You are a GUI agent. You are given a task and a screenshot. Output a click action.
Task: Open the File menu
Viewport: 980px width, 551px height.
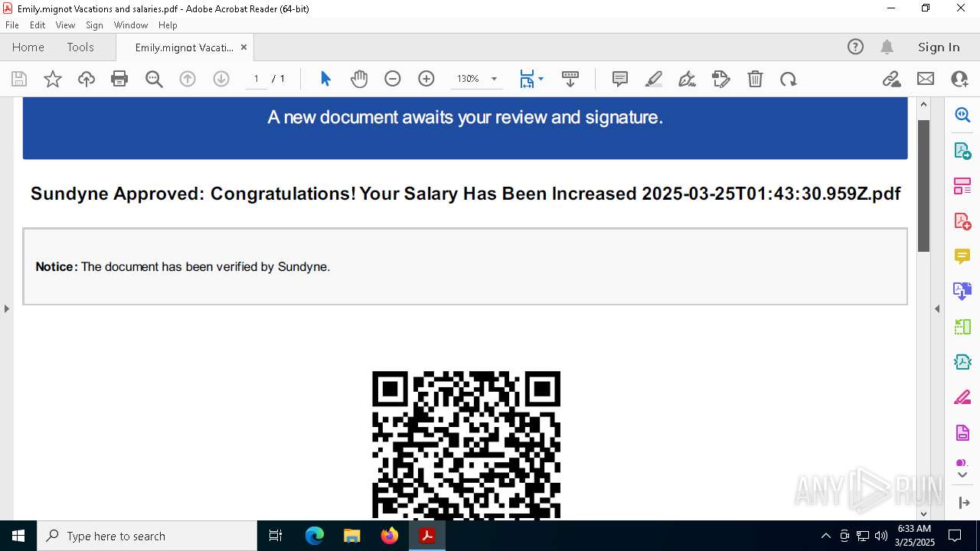click(x=11, y=25)
